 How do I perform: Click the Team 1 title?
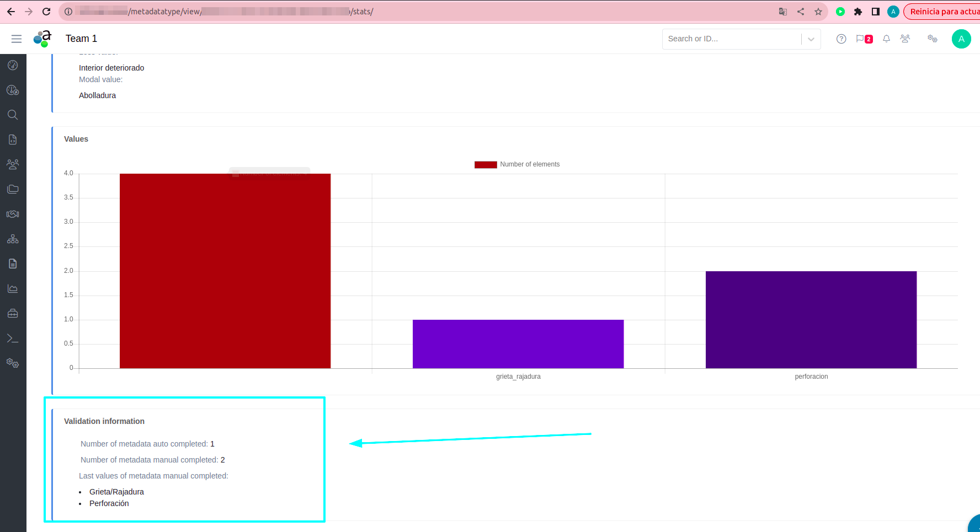81,39
